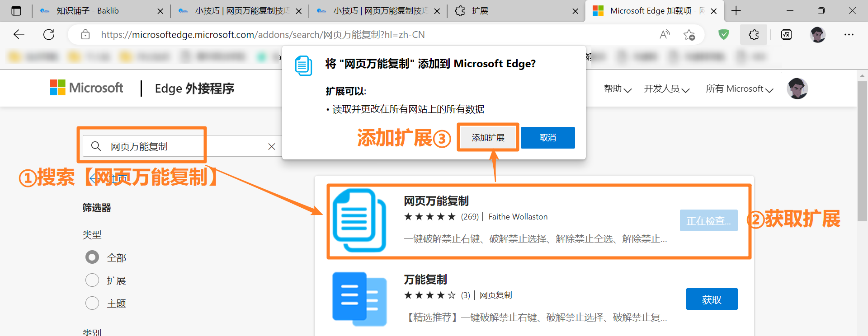Select the Microsoft Edge 加载项 tab
Viewport: 868px width, 336px height.
coord(654,11)
